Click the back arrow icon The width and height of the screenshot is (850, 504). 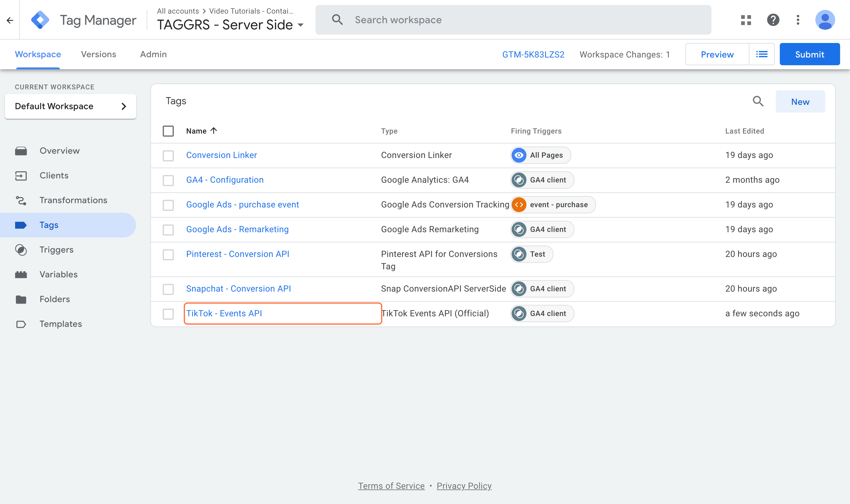coord(10,20)
